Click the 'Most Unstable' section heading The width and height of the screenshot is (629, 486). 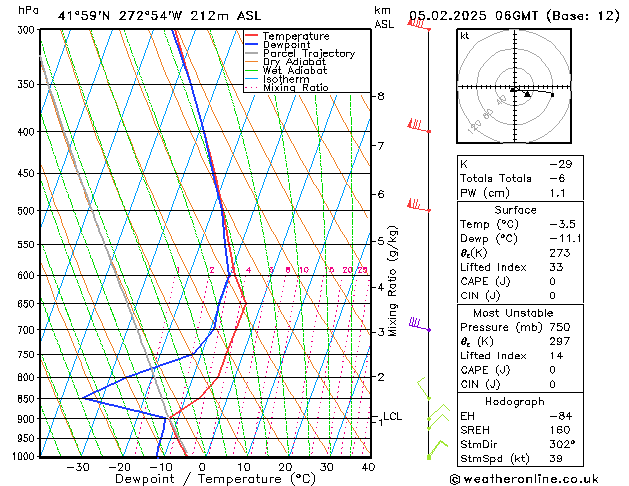(x=513, y=313)
